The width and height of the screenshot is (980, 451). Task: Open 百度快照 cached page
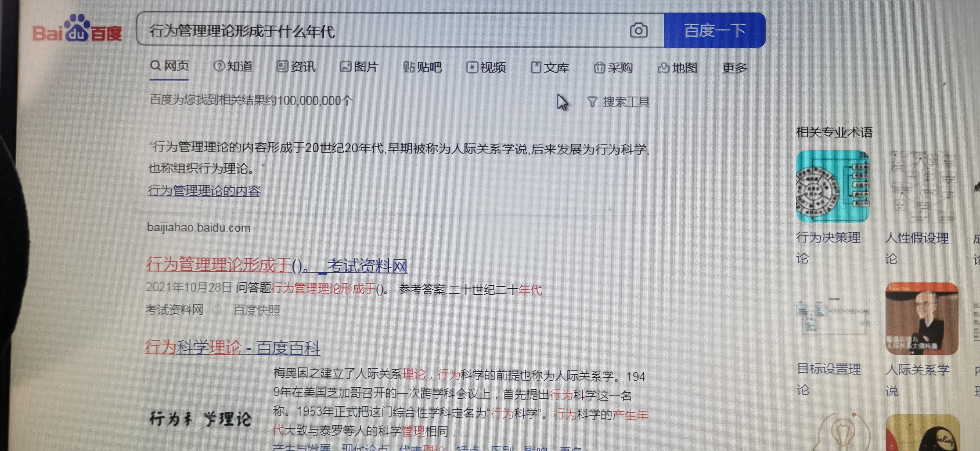[257, 310]
